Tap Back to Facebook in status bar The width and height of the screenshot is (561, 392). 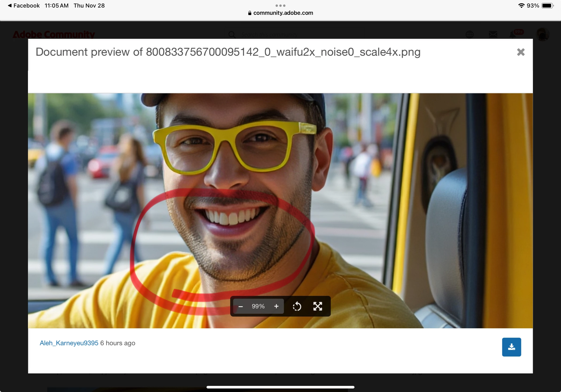tap(24, 6)
